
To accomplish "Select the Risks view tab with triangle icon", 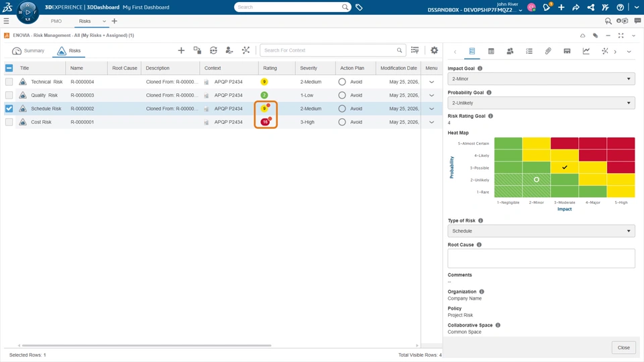I will [x=68, y=50].
